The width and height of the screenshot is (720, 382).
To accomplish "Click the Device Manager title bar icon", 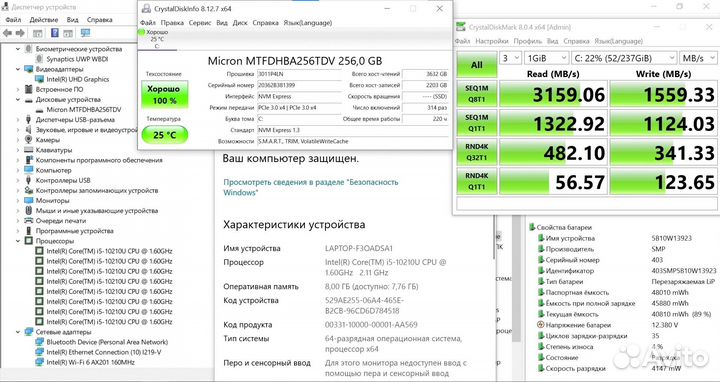I will point(5,7).
